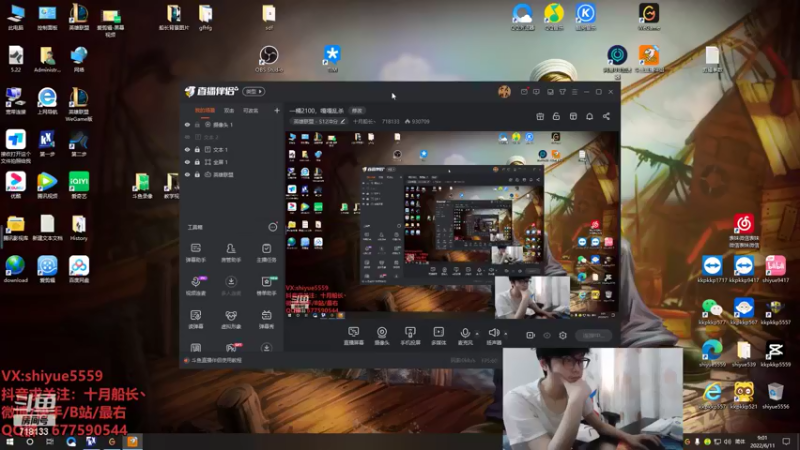Expand the microphone options arrow
The width and height of the screenshot is (800, 450).
pyautogui.click(x=477, y=334)
